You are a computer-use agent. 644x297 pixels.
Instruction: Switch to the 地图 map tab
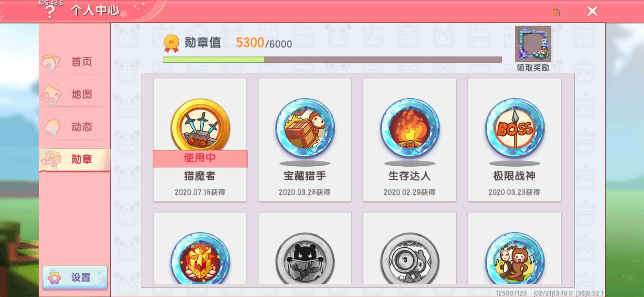click(75, 94)
